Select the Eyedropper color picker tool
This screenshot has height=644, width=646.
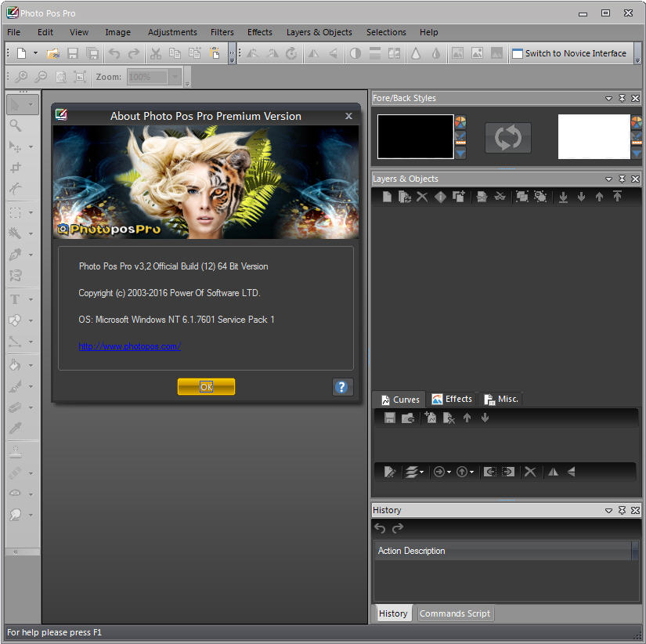(x=16, y=429)
